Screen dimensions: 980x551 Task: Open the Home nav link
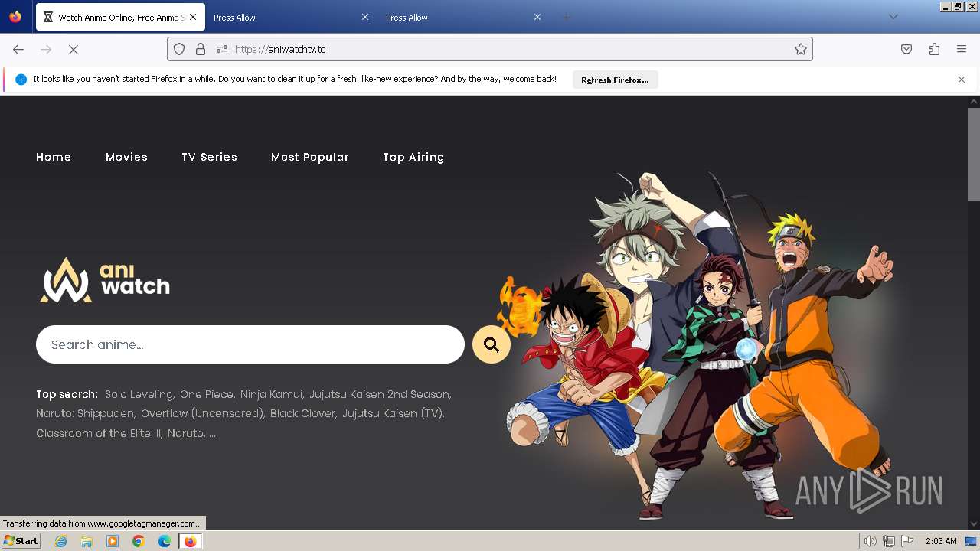[54, 157]
